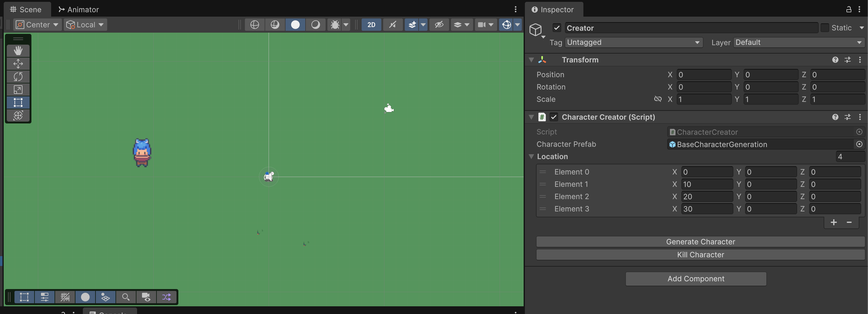Open the Tag dropdown showing Untagged

pos(633,42)
